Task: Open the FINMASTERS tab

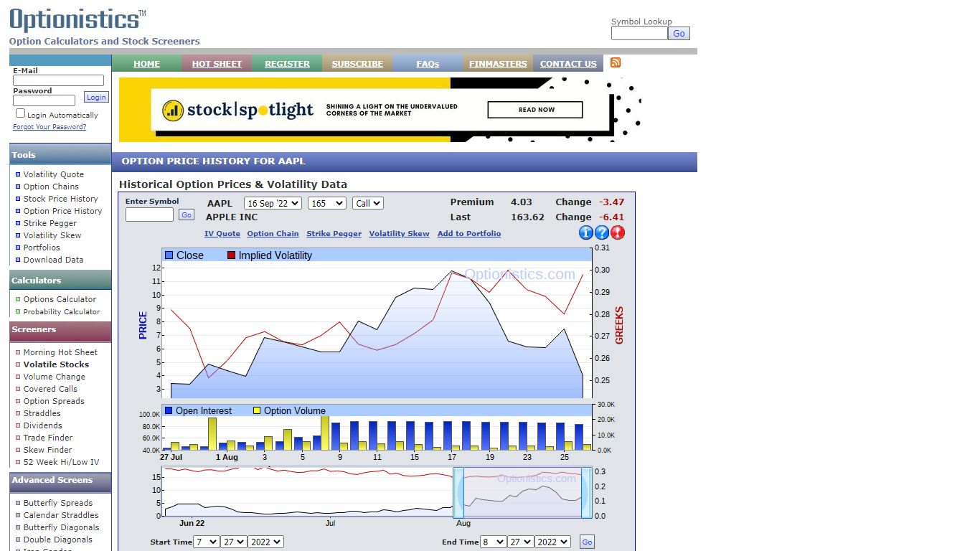Action: point(498,64)
